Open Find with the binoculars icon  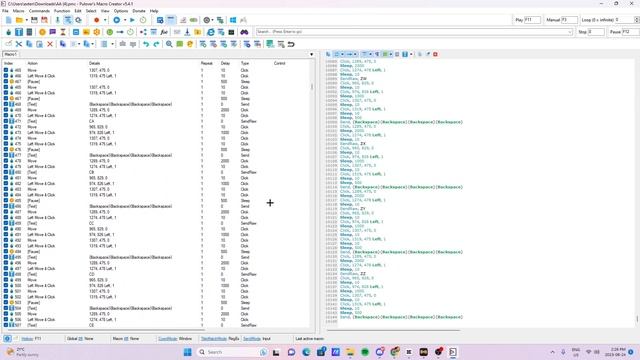pos(244,32)
